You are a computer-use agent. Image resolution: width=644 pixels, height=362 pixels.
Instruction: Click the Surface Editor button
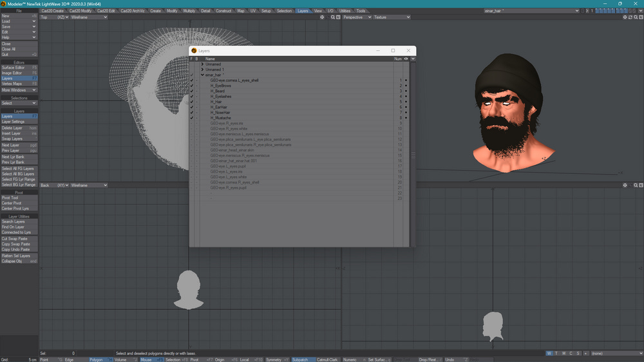[x=19, y=68]
